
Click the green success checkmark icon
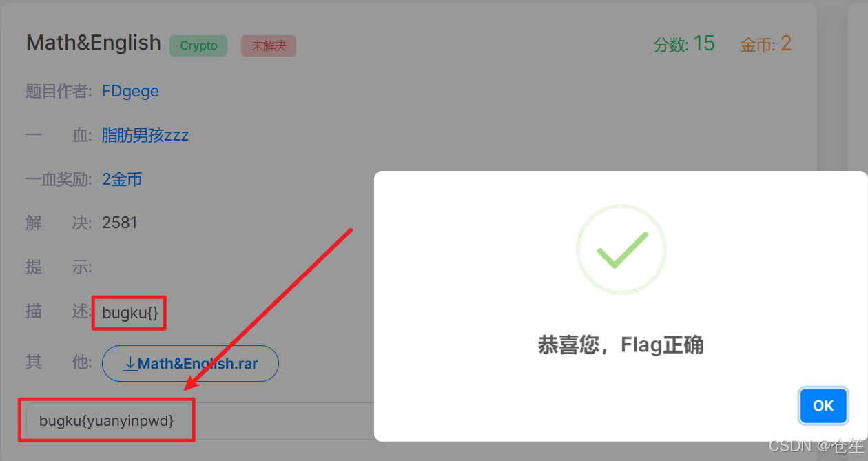[x=621, y=249]
